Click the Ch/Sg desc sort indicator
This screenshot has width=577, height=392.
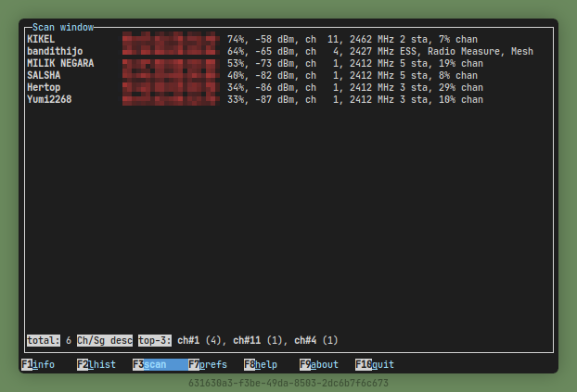(x=105, y=340)
